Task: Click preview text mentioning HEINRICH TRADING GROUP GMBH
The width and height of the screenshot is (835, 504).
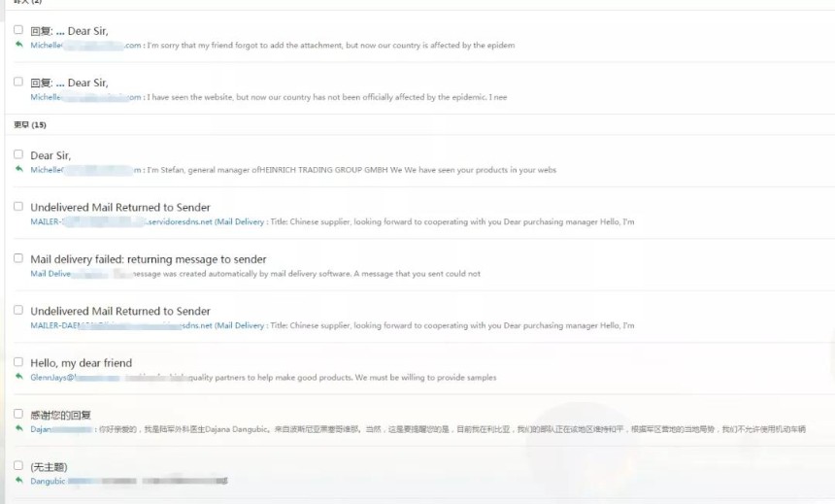Action: click(350, 170)
